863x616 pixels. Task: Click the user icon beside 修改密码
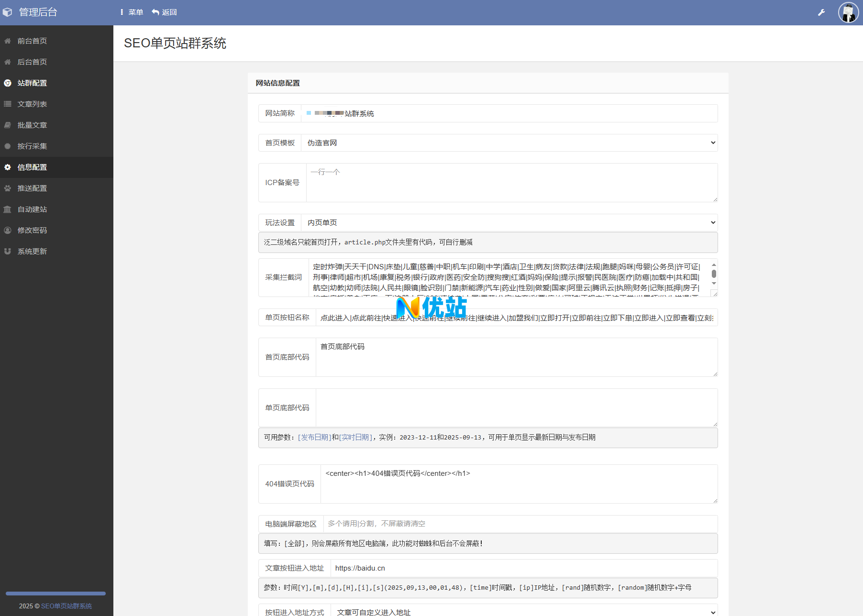(8, 231)
